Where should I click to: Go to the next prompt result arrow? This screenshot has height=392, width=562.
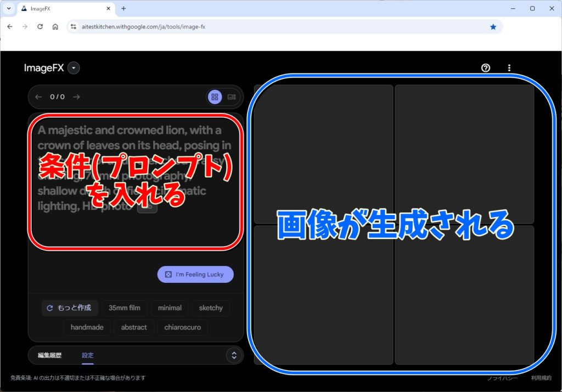click(x=76, y=97)
